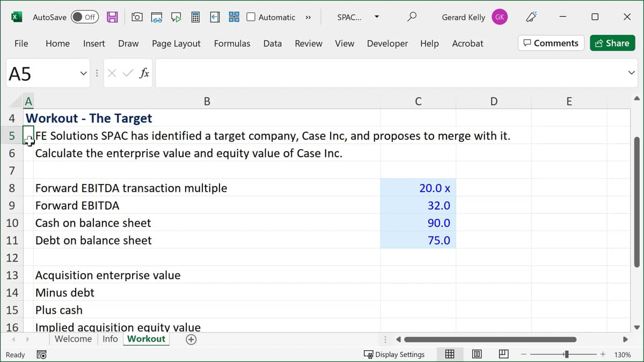
Task: Check the Automatic checkbox
Action: (251, 17)
